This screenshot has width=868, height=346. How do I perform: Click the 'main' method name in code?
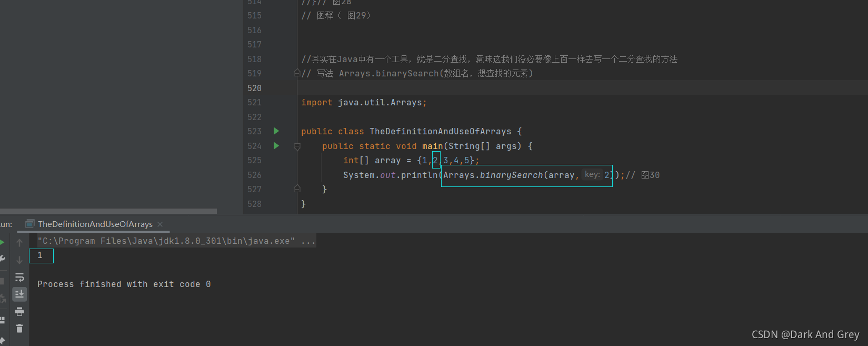[432, 146]
